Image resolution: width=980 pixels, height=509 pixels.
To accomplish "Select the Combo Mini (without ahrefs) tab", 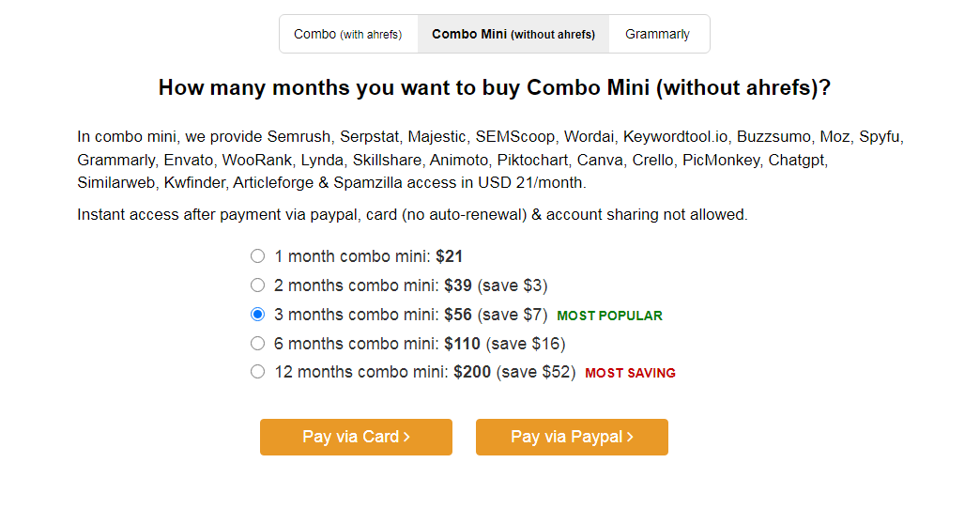I will (x=513, y=34).
